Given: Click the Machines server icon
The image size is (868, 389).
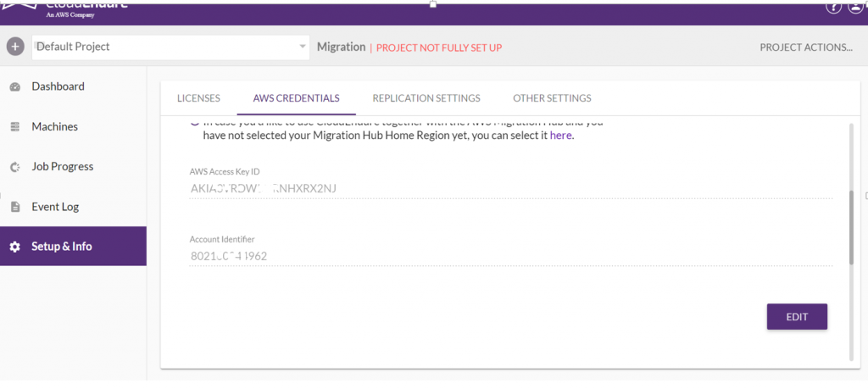Looking at the screenshot, I should click(15, 127).
